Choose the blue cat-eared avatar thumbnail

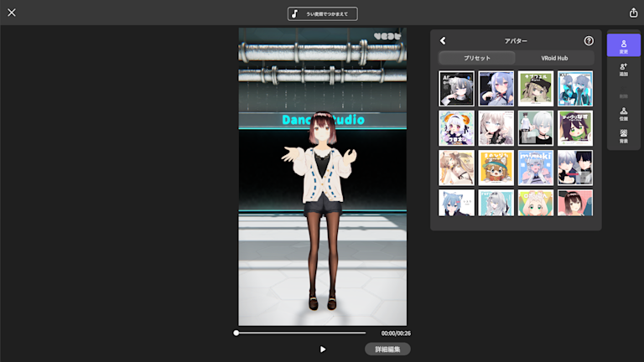[456, 203]
